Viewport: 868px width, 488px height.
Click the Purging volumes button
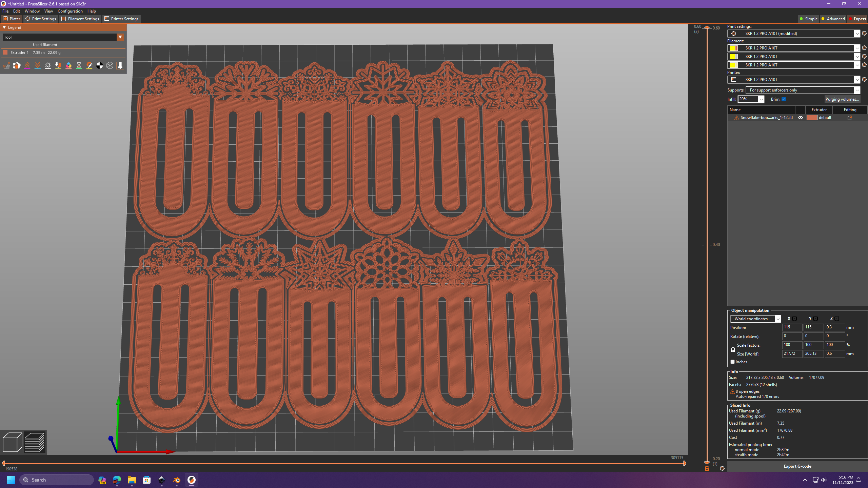(x=842, y=99)
